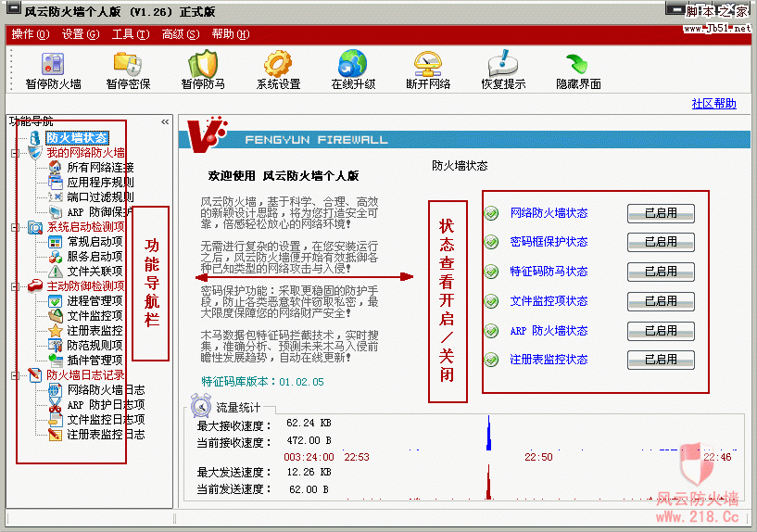757x532 pixels.
Task: Click the icon beside 文件监控项
Action: (x=56, y=316)
